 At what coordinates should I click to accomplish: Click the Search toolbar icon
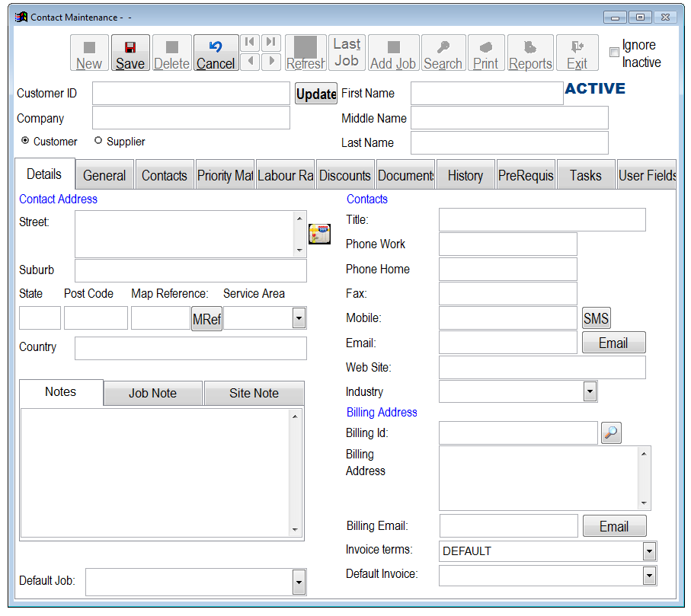click(x=443, y=47)
